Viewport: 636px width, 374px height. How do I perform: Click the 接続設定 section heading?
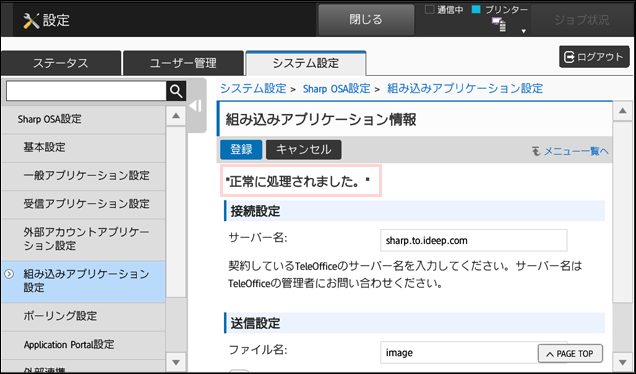(255, 211)
